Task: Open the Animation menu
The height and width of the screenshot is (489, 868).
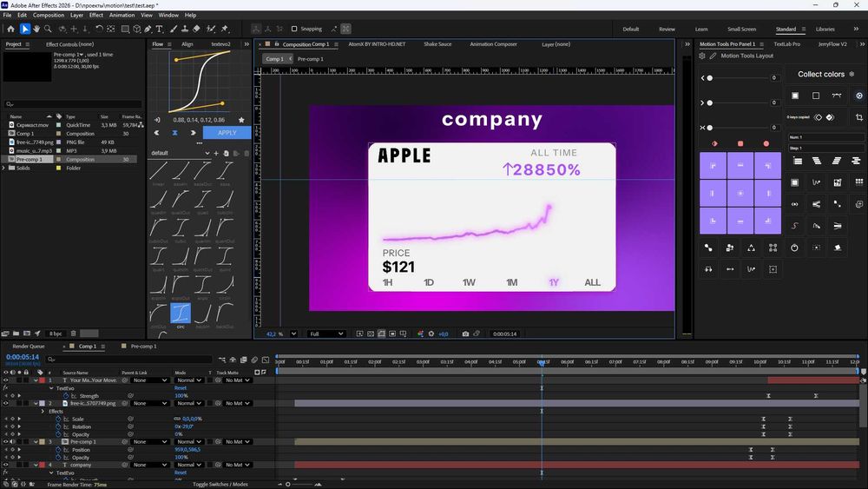Action: pos(122,15)
